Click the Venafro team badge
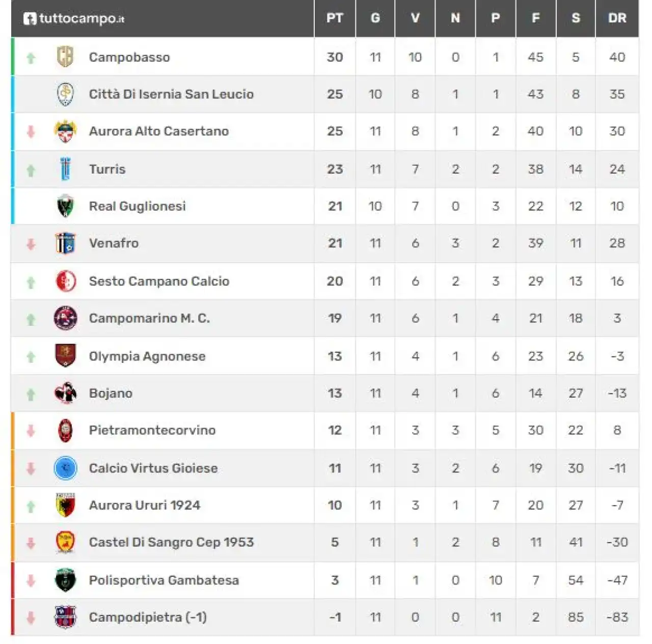Image resolution: width=652 pixels, height=644 pixels. (x=65, y=243)
